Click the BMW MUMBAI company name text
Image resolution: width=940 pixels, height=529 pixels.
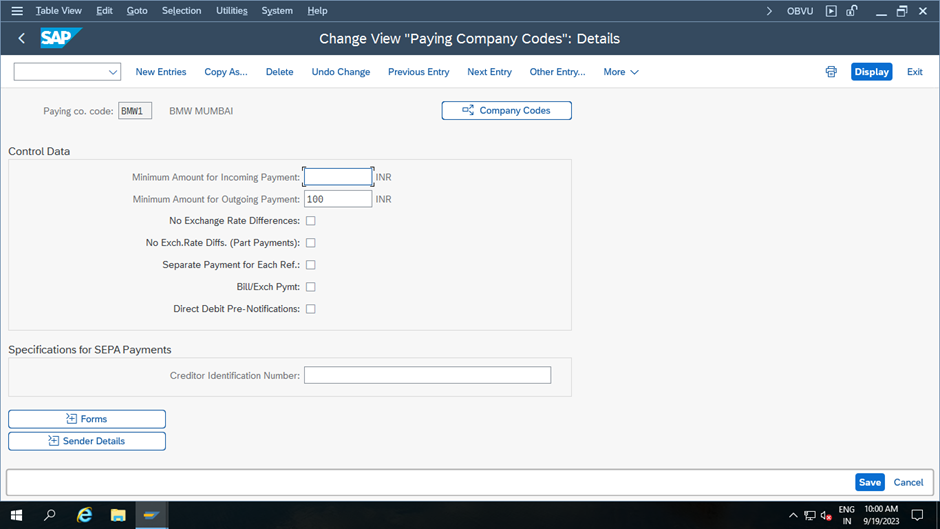tap(201, 111)
